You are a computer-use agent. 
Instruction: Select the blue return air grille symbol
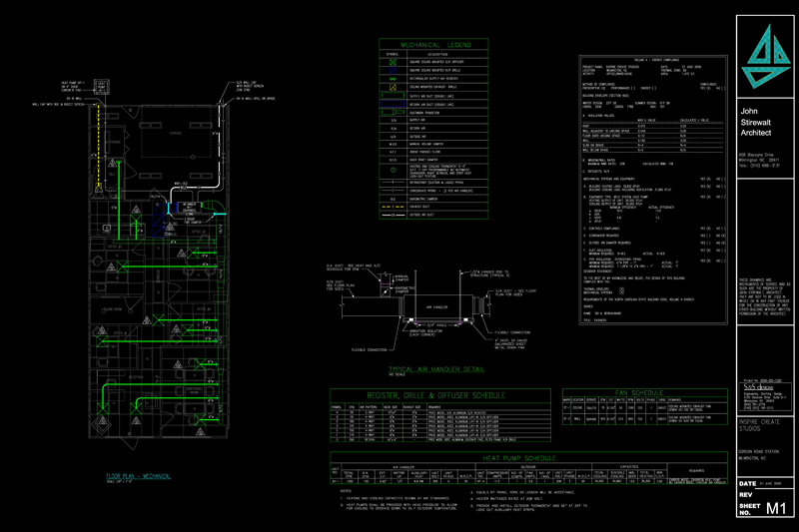coord(392,70)
